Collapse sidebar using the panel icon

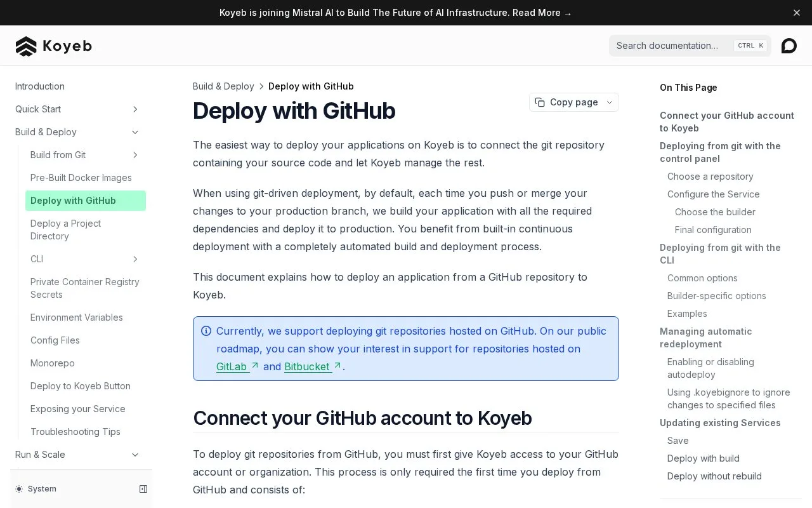(143, 489)
